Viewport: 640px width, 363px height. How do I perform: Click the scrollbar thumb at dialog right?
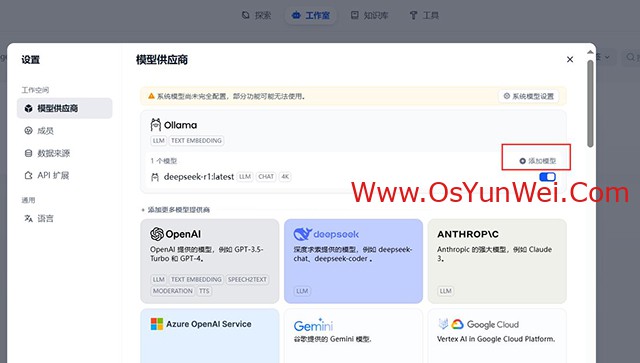point(590,104)
